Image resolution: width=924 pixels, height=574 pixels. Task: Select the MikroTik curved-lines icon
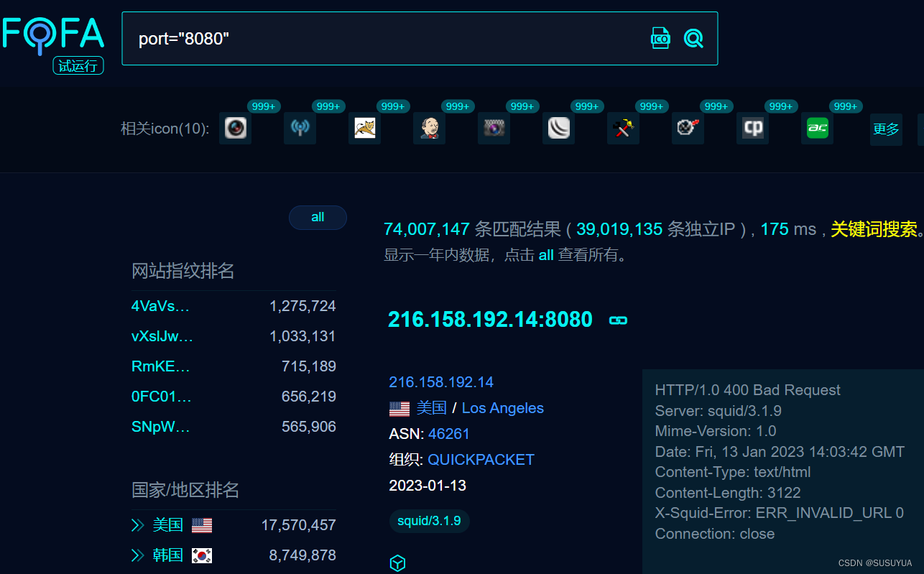click(558, 129)
